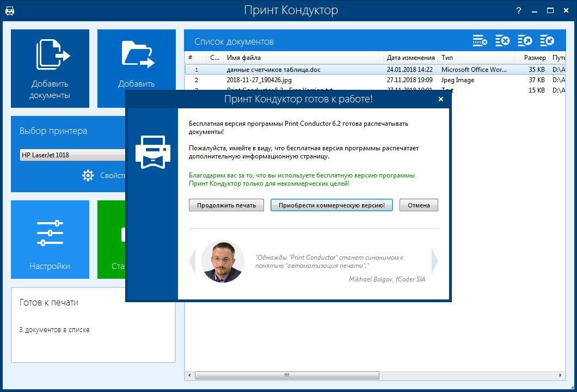Click the help question mark in title bar

tap(519, 10)
